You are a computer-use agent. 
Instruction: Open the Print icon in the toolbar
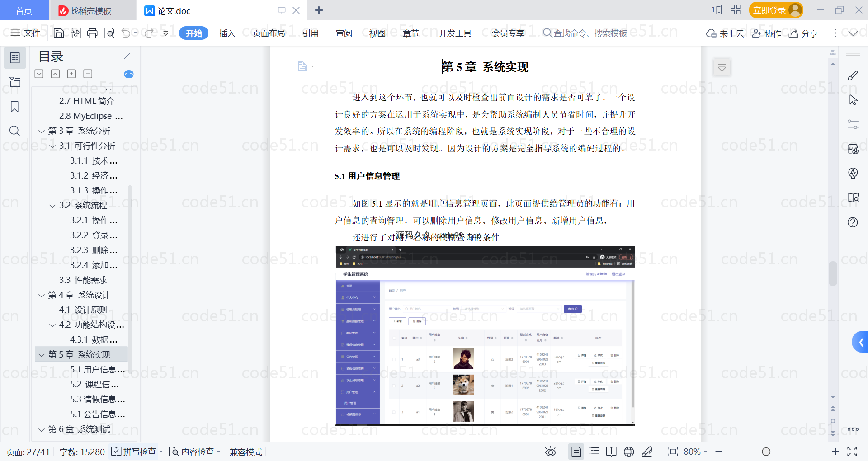point(92,33)
